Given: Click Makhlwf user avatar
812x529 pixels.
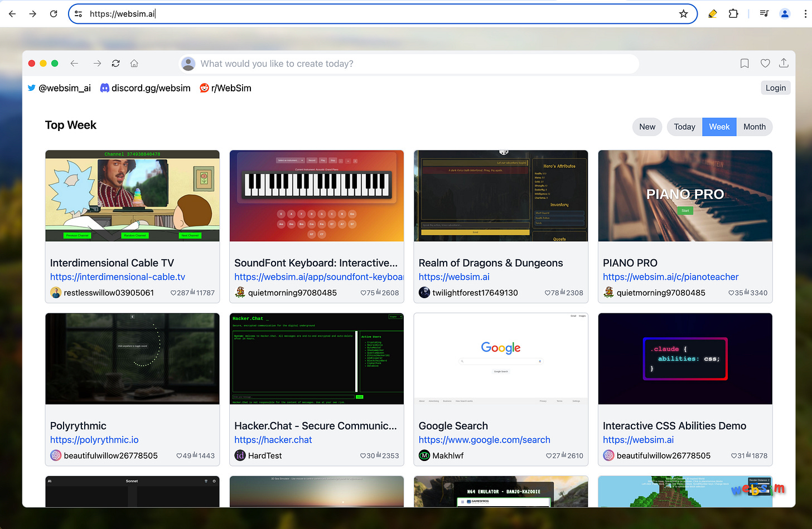Looking at the screenshot, I should click(x=424, y=455).
